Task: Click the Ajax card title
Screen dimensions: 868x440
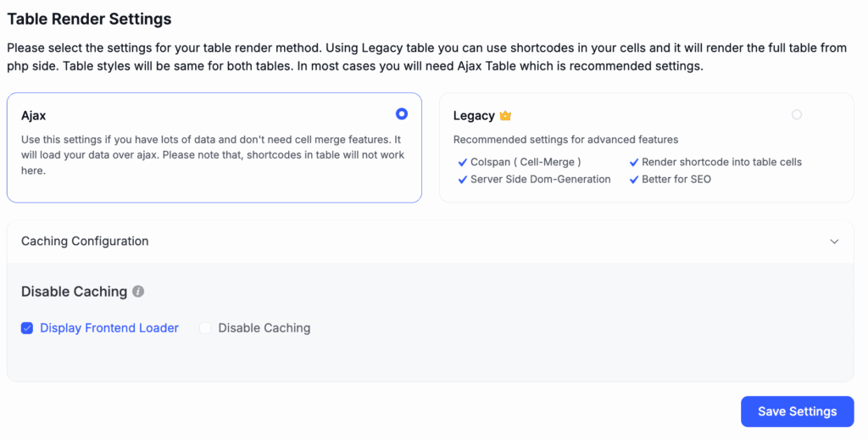Action: tap(33, 115)
